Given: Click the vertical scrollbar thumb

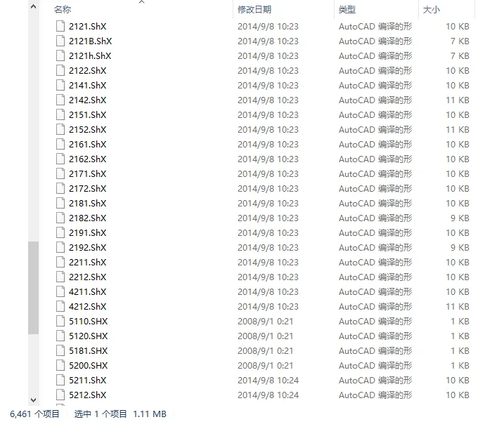Looking at the screenshot, I should tap(33, 288).
